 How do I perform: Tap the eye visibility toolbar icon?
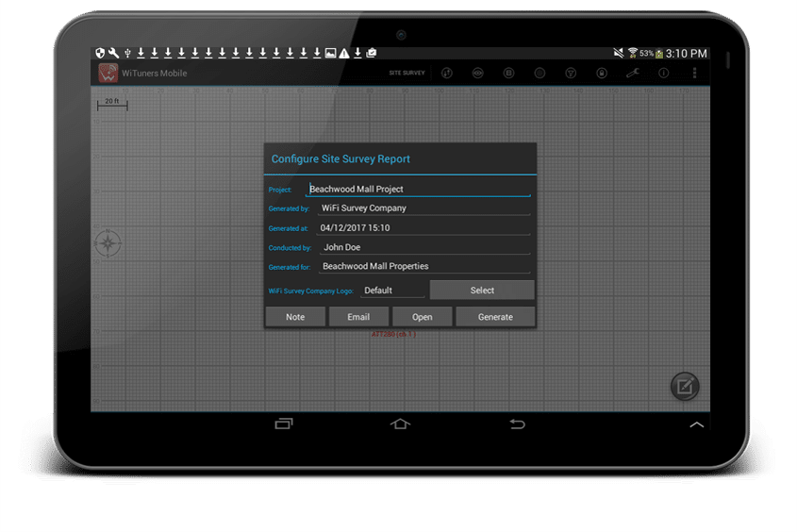[x=478, y=74]
